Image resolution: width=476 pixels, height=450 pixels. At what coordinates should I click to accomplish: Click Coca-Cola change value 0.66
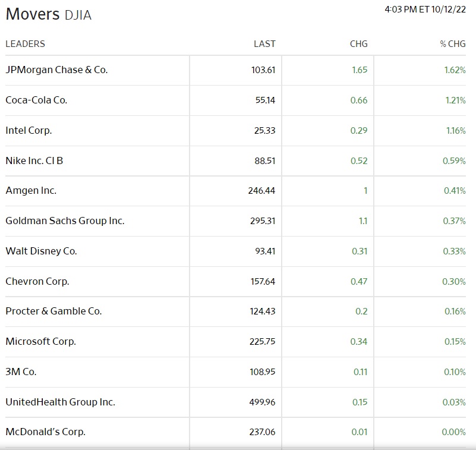click(x=359, y=100)
